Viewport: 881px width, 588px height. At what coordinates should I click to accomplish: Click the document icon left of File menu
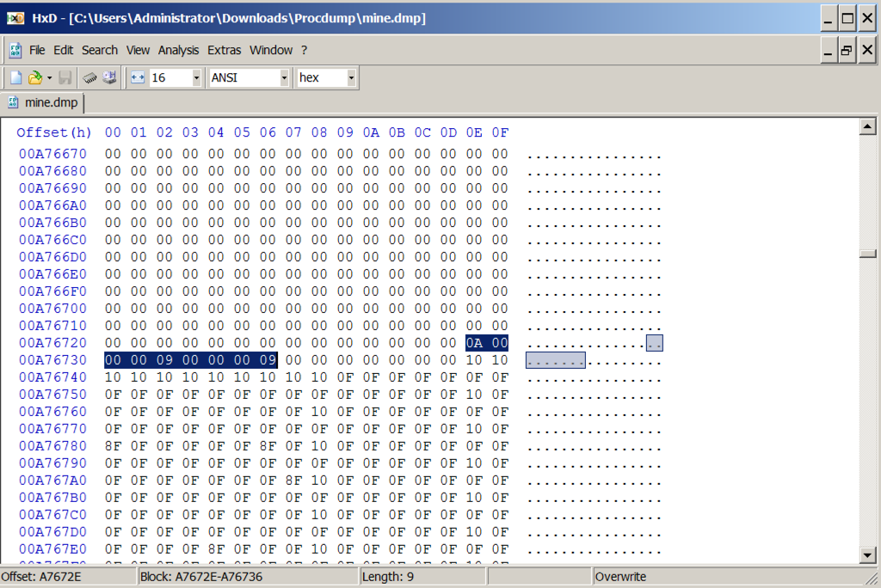tap(15, 51)
